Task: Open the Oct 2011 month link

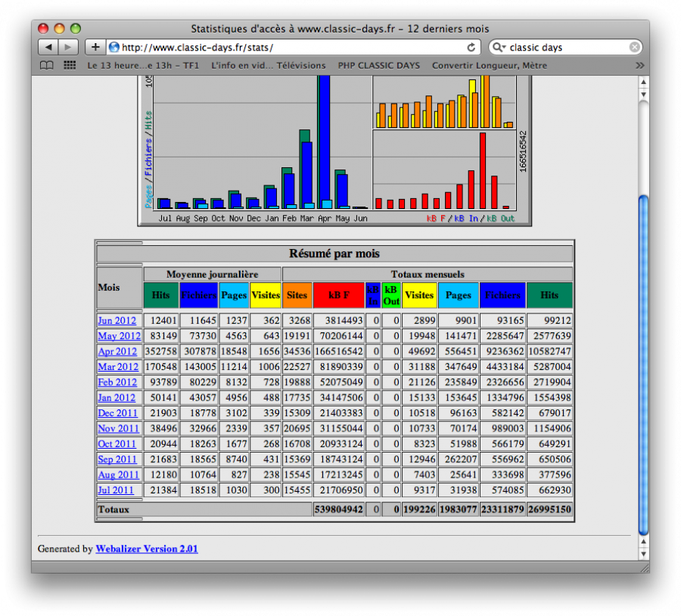Action: pyautogui.click(x=117, y=444)
